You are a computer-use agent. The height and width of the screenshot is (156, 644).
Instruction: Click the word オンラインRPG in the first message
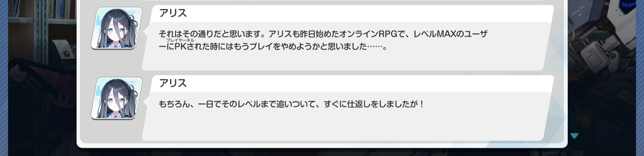(x=368, y=34)
